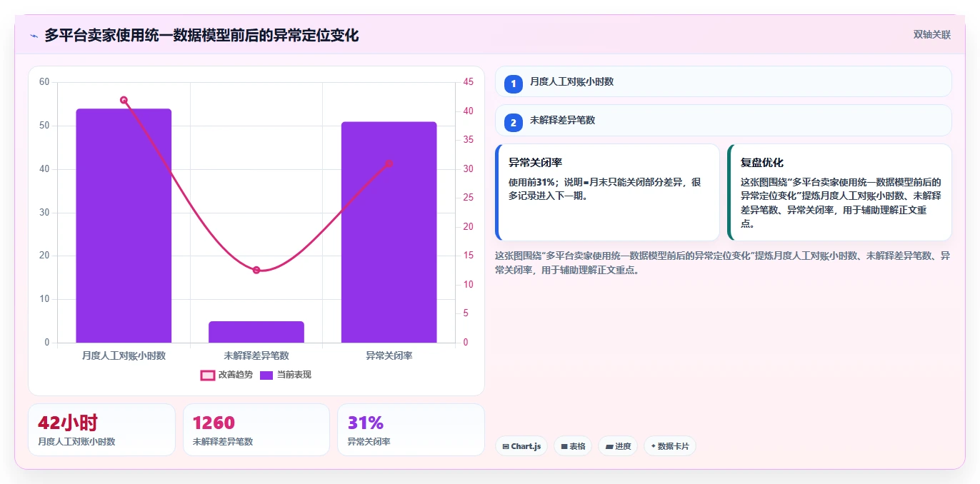Click the 异常关闭率 purple bar
The width and height of the screenshot is (980, 484).
389,232
